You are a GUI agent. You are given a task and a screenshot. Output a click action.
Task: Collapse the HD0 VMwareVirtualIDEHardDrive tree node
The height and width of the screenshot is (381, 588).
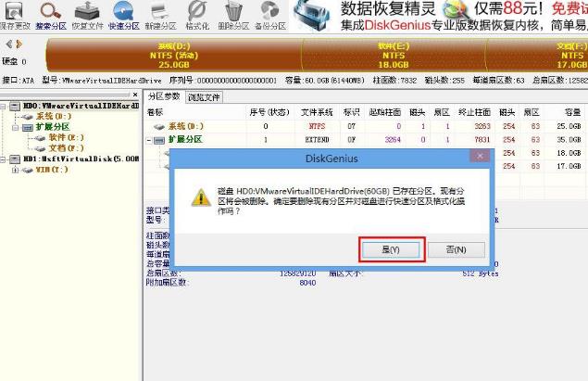coord(5,107)
